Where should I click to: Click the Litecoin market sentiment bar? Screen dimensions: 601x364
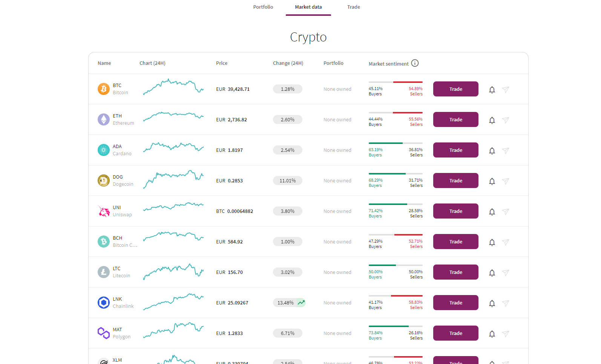point(396,265)
